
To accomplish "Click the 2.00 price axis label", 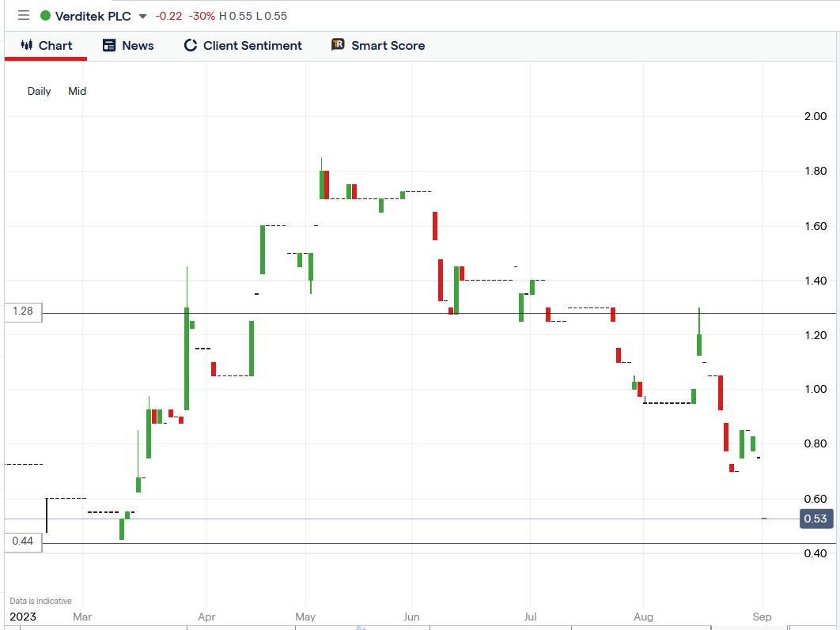I will click(x=815, y=116).
